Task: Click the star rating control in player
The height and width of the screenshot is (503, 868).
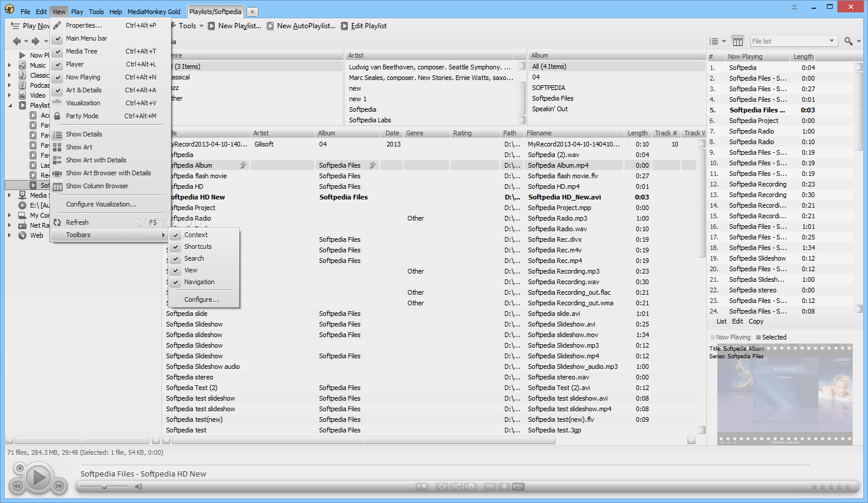Action: (x=830, y=487)
